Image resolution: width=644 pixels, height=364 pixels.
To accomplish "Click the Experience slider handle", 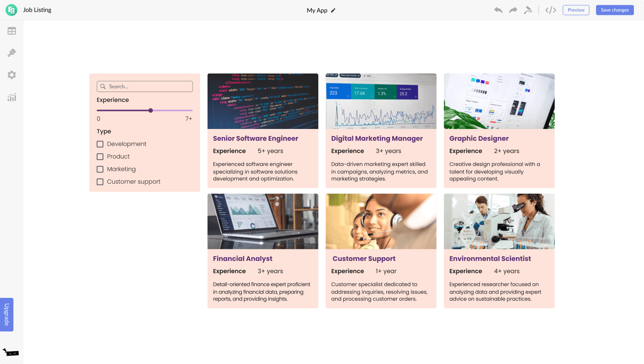I will pyautogui.click(x=151, y=111).
